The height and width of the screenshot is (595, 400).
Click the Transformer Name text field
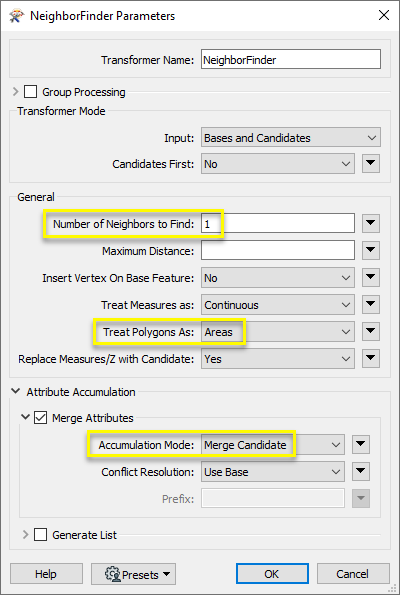(291, 59)
